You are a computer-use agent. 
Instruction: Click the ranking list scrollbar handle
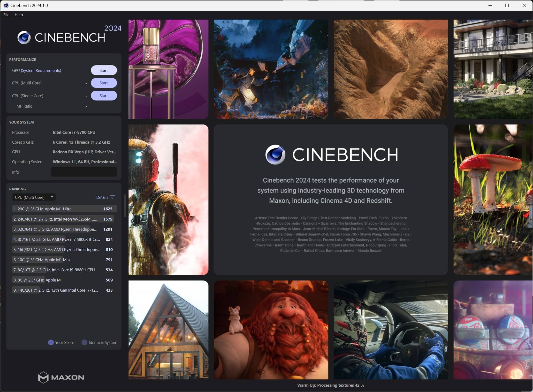click(x=125, y=206)
